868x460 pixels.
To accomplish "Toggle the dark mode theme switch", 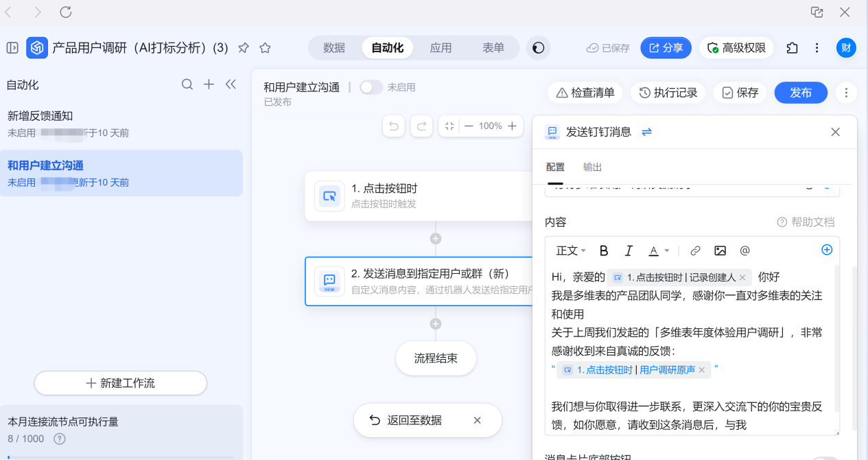I will pos(539,48).
